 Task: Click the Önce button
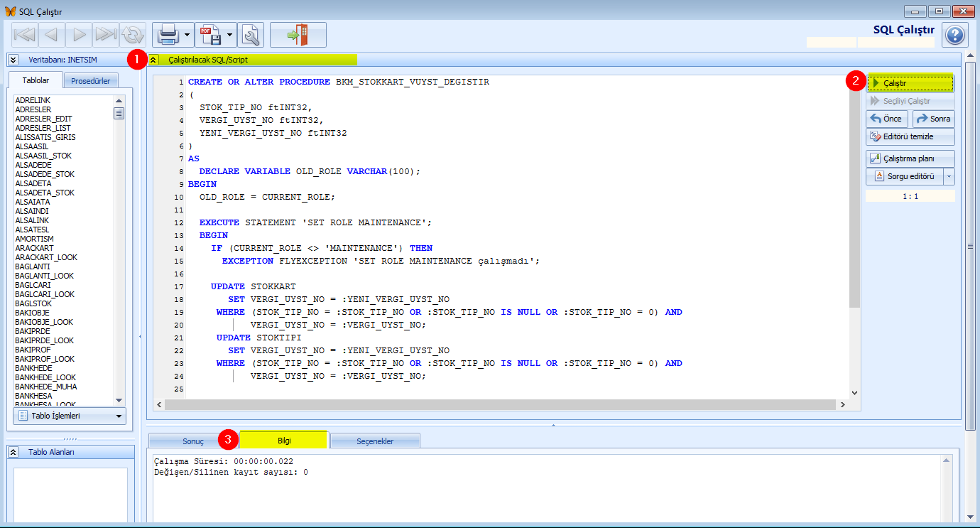coord(887,119)
